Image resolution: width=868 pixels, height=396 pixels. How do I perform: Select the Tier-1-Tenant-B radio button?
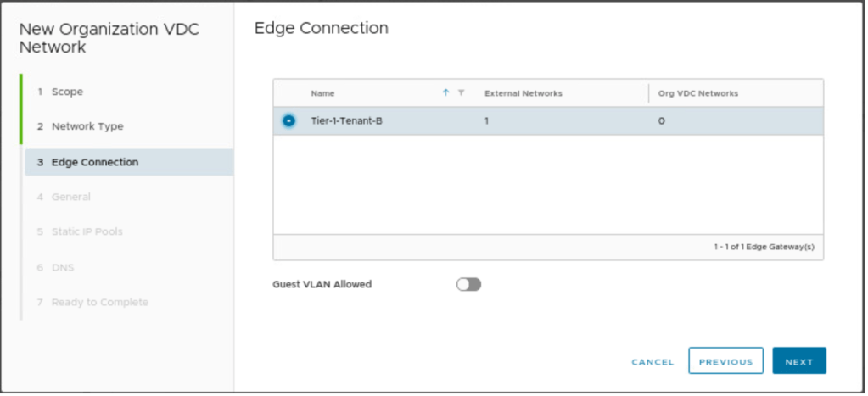coord(288,121)
